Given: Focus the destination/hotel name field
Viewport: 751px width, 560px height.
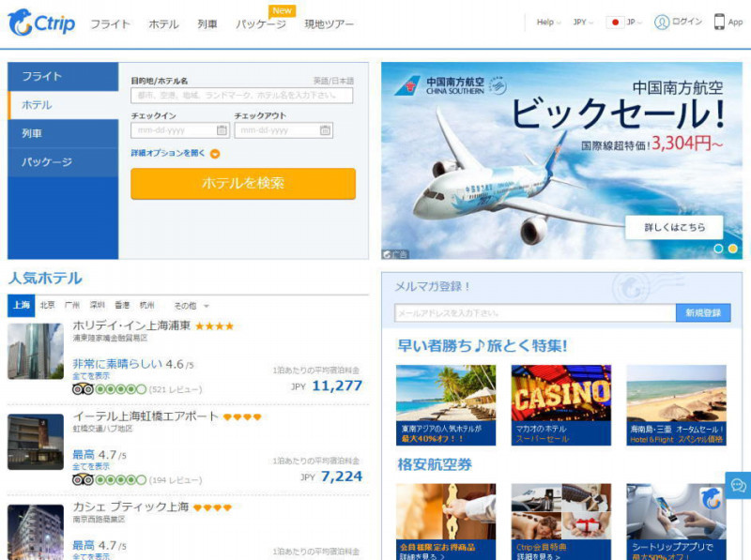Looking at the screenshot, I should [242, 96].
